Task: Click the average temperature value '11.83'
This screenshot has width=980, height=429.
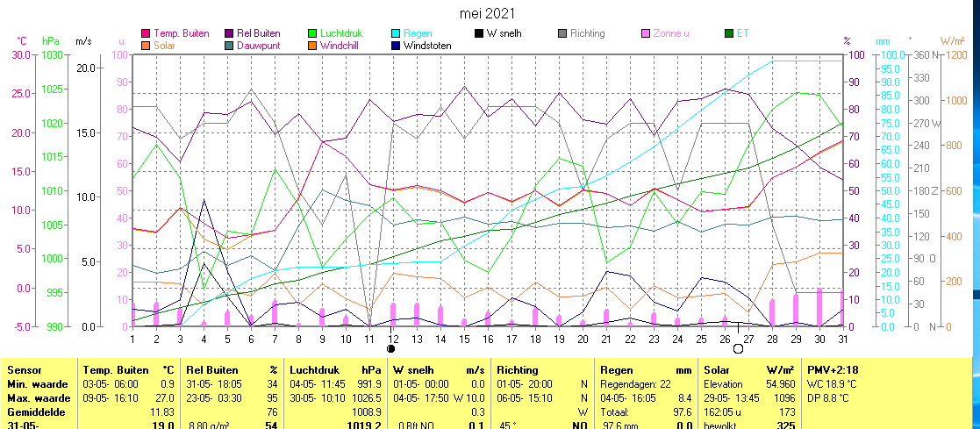Action: click(161, 412)
